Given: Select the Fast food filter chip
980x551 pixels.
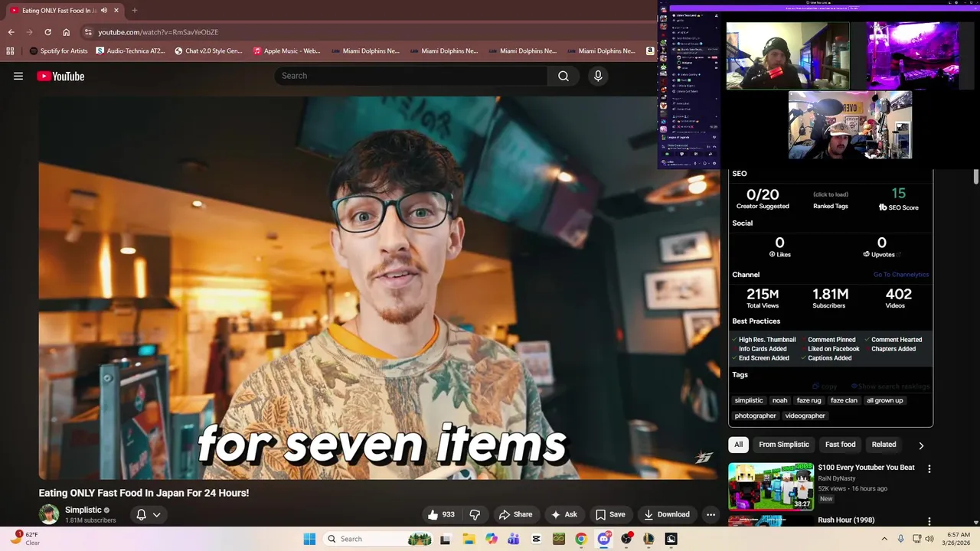Looking at the screenshot, I should [840, 445].
